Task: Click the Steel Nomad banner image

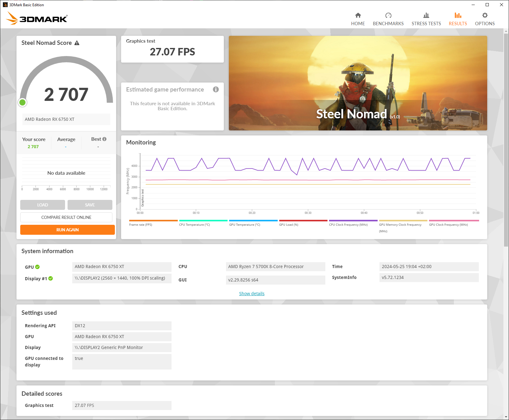Action: pos(358,83)
